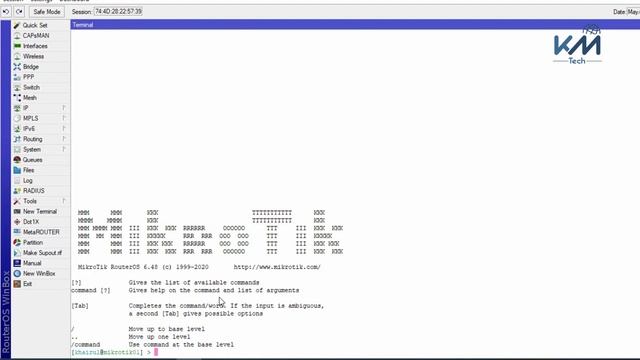Expand the IPv6 submenu arrow
This screenshot has height=360, width=640.
(x=64, y=128)
